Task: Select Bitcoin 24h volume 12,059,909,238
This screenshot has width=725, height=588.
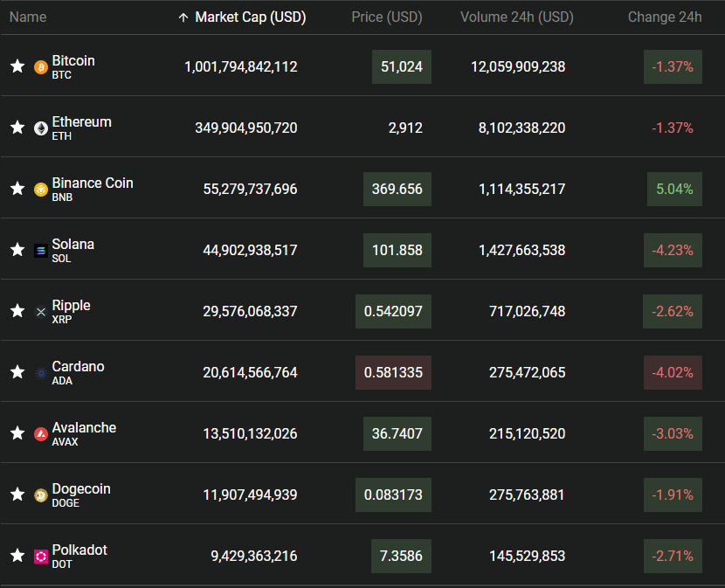Action: click(x=518, y=66)
